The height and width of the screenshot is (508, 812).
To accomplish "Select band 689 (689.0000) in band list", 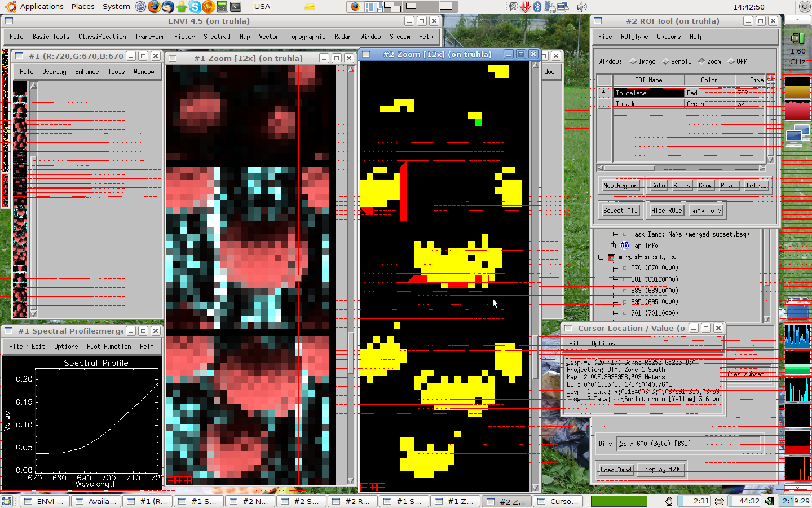I will pyautogui.click(x=654, y=291).
